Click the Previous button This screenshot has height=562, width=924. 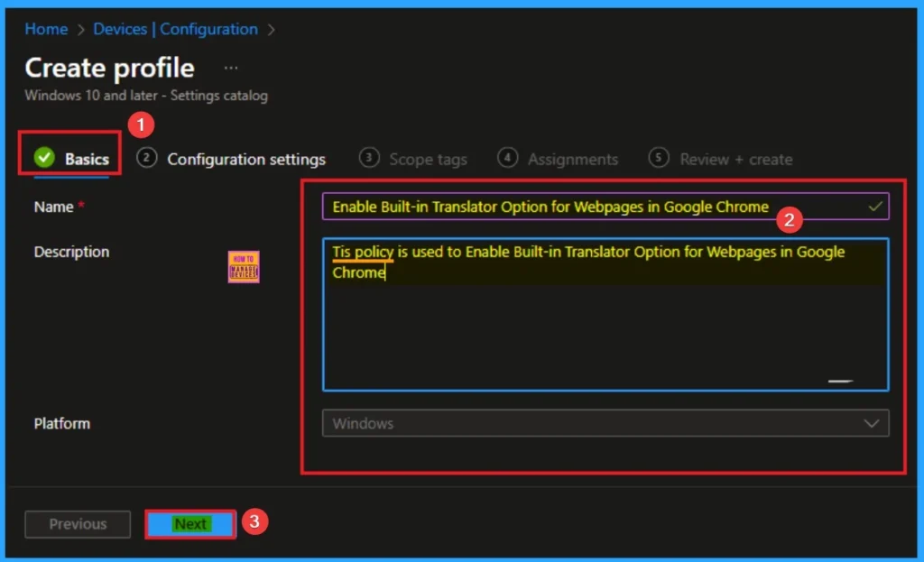[x=78, y=524]
